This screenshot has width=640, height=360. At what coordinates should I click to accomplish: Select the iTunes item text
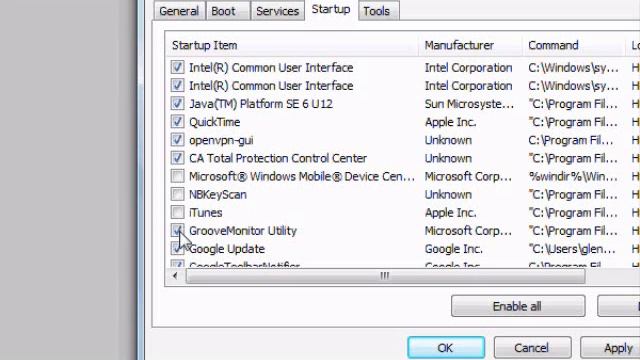tap(206, 213)
